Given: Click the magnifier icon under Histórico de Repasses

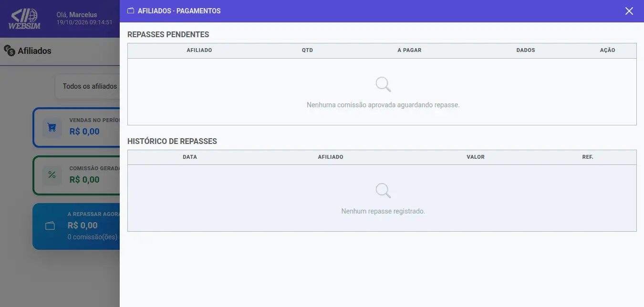Looking at the screenshot, I should pyautogui.click(x=383, y=191).
